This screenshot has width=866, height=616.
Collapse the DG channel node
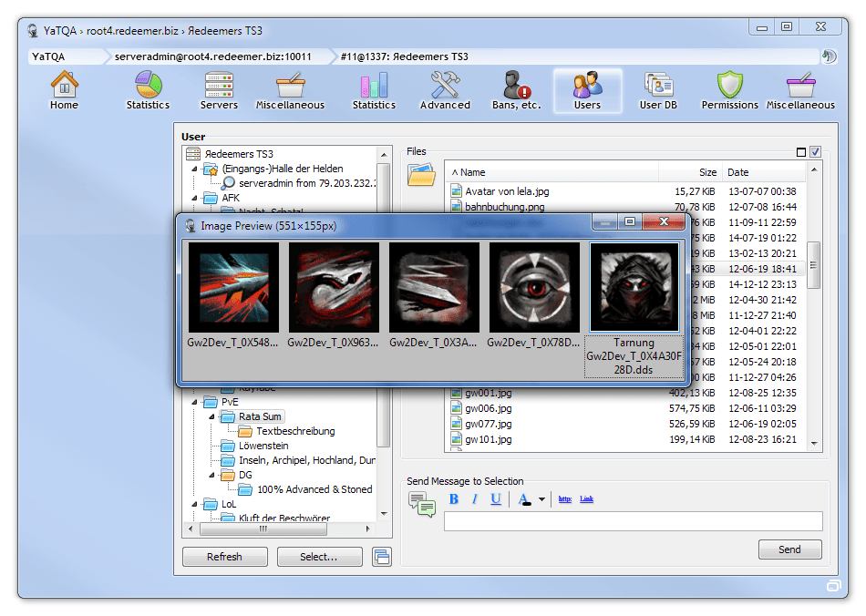[x=211, y=475]
